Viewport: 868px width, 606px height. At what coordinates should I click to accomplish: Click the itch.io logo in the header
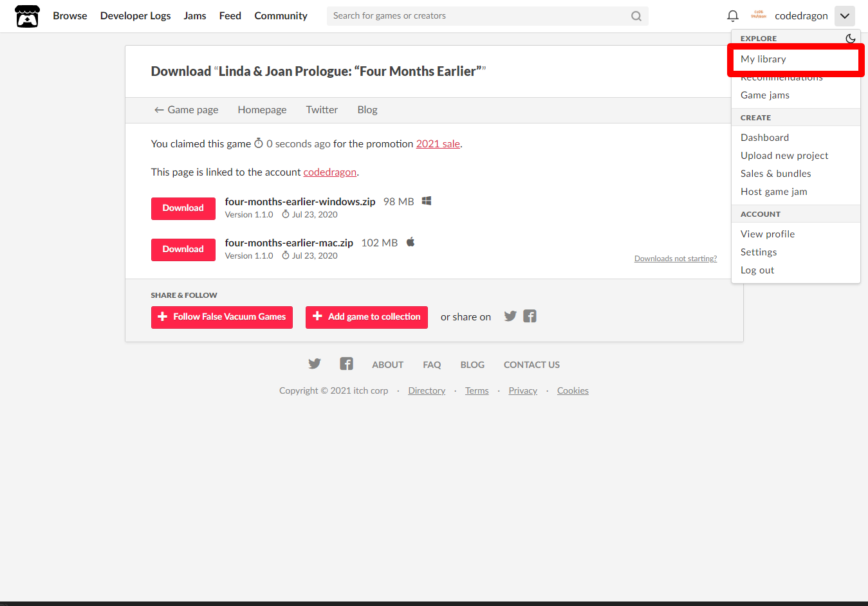coord(27,16)
